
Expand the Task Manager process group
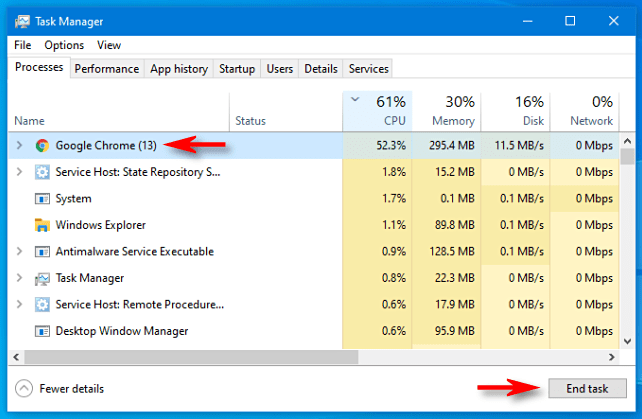(x=19, y=278)
